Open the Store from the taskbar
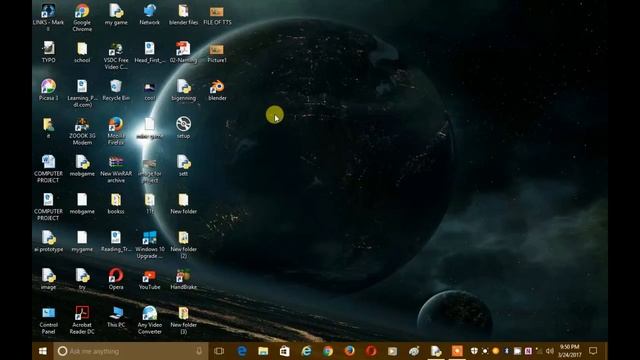The height and width of the screenshot is (360, 640). 284,351
